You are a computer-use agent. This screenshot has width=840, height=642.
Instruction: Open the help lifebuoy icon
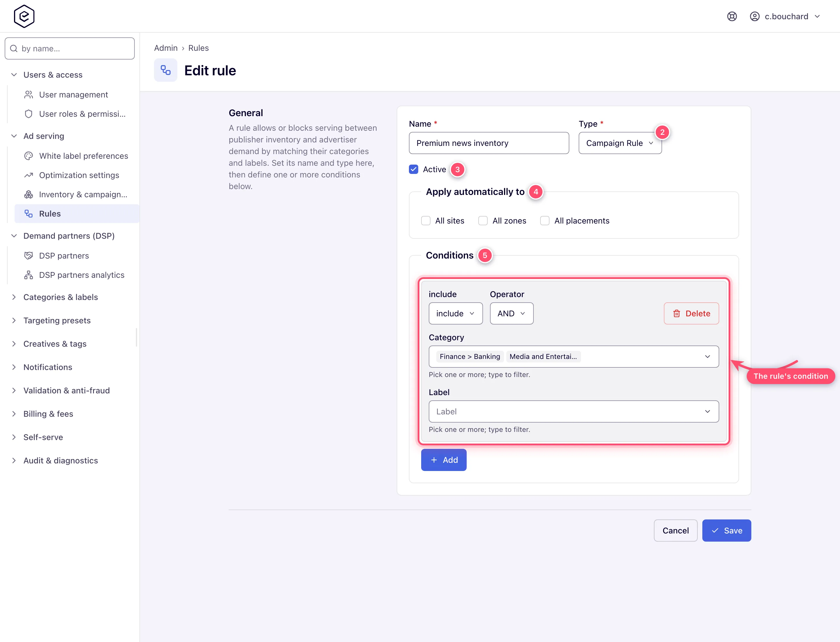click(731, 16)
